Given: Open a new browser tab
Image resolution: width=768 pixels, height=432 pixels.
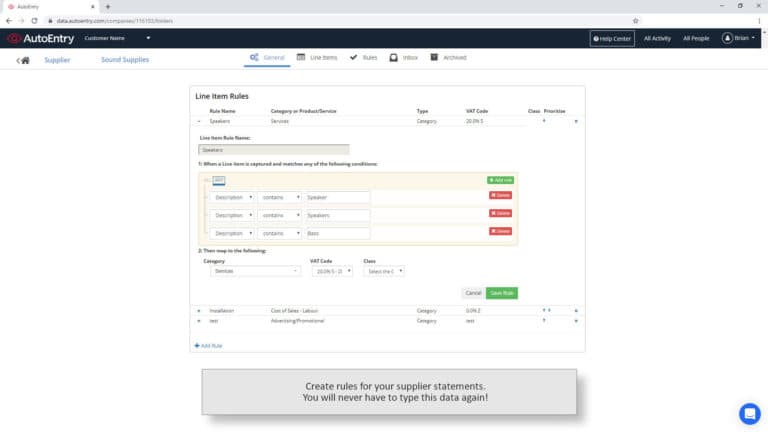Looking at the screenshot, I should 107,6.
